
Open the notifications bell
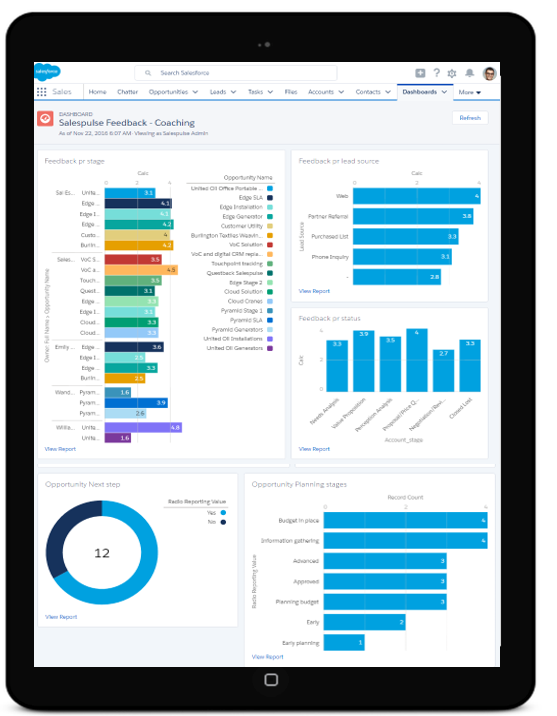click(x=469, y=73)
